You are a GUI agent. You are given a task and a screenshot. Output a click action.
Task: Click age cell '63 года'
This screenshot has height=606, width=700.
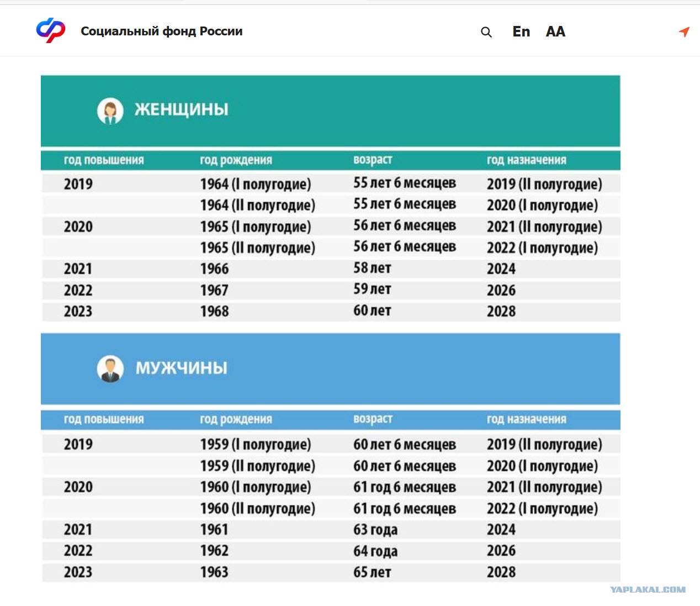coord(375,530)
